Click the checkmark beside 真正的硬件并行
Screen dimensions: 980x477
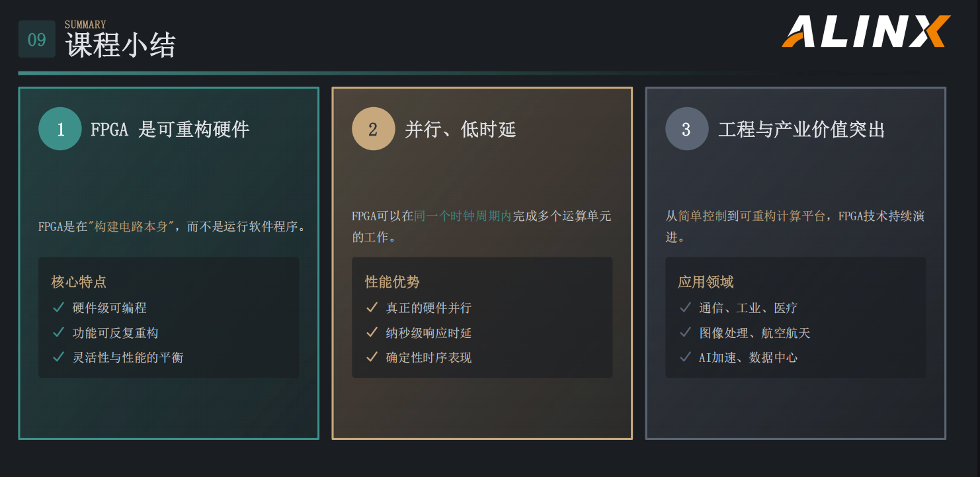(372, 308)
